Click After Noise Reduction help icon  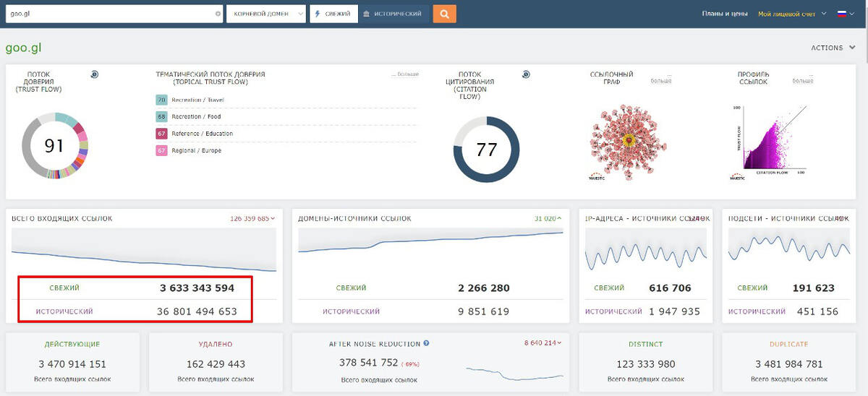427,343
